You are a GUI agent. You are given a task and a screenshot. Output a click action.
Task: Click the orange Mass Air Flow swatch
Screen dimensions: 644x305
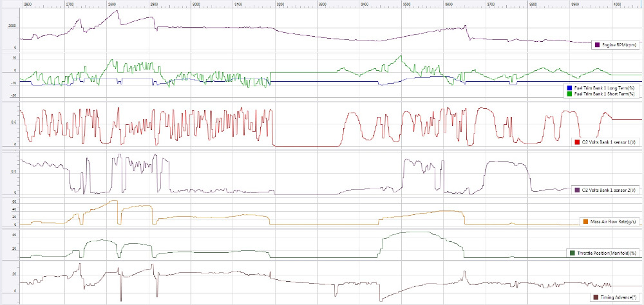585,221
